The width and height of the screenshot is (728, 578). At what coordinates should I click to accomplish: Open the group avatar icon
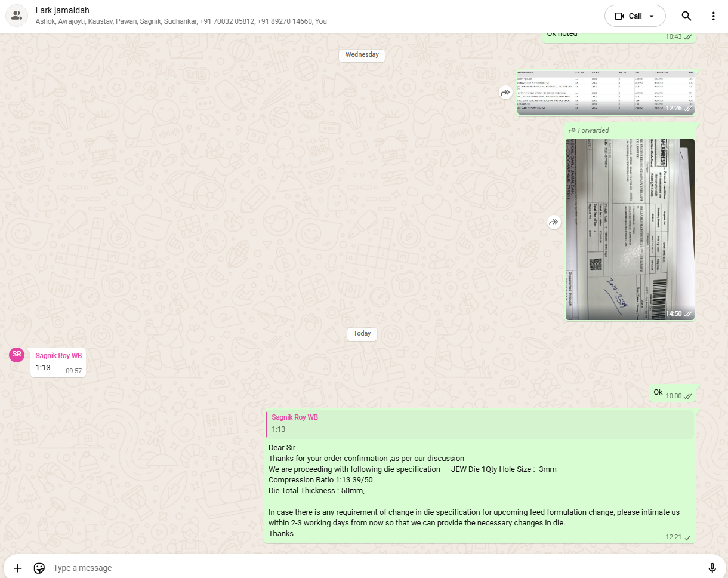(x=17, y=16)
